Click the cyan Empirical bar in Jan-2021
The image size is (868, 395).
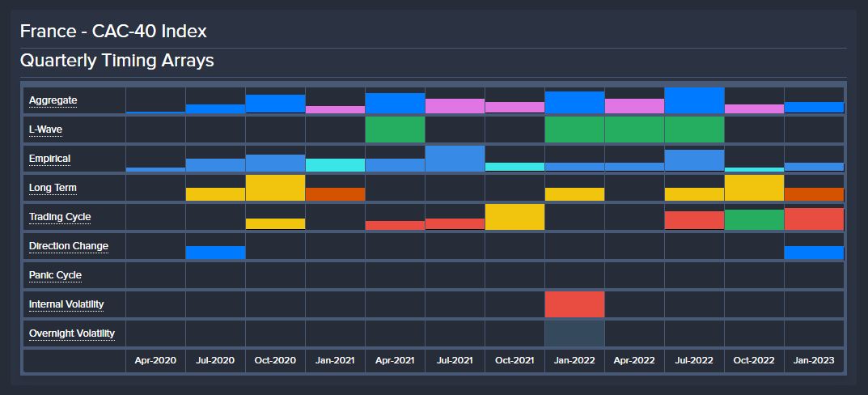pyautogui.click(x=335, y=165)
